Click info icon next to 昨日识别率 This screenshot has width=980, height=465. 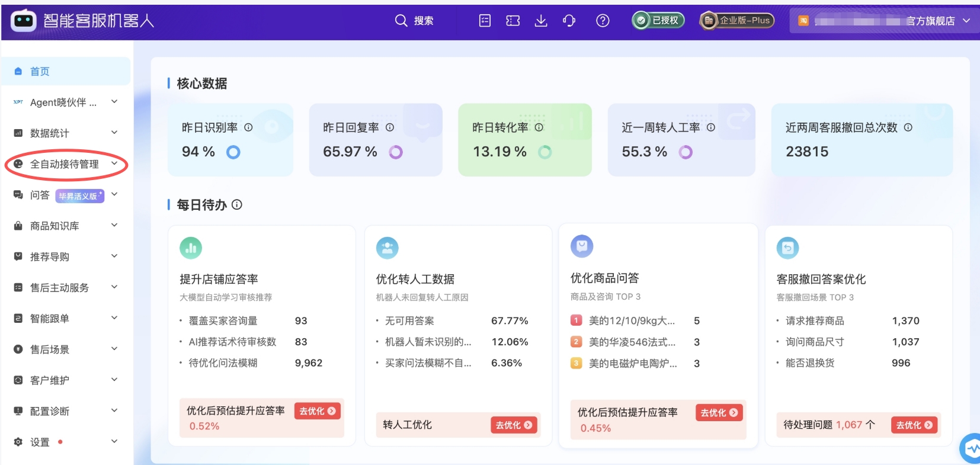(248, 127)
